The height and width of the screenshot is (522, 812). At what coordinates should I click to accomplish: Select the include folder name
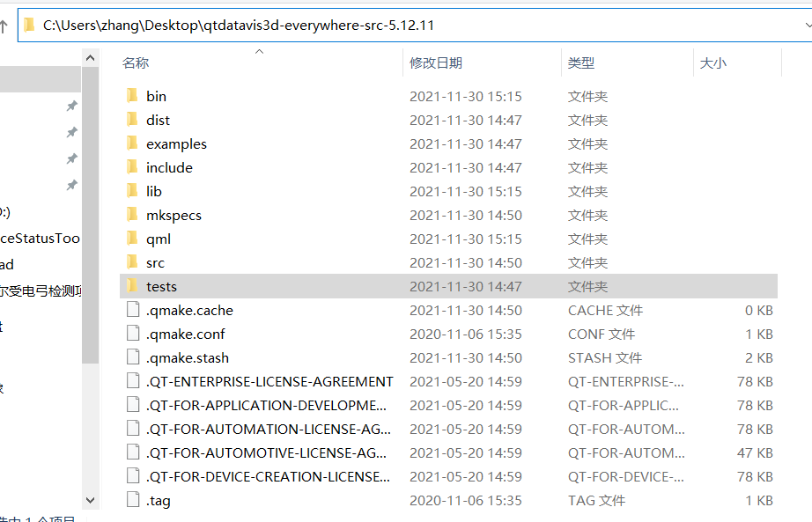coord(169,168)
